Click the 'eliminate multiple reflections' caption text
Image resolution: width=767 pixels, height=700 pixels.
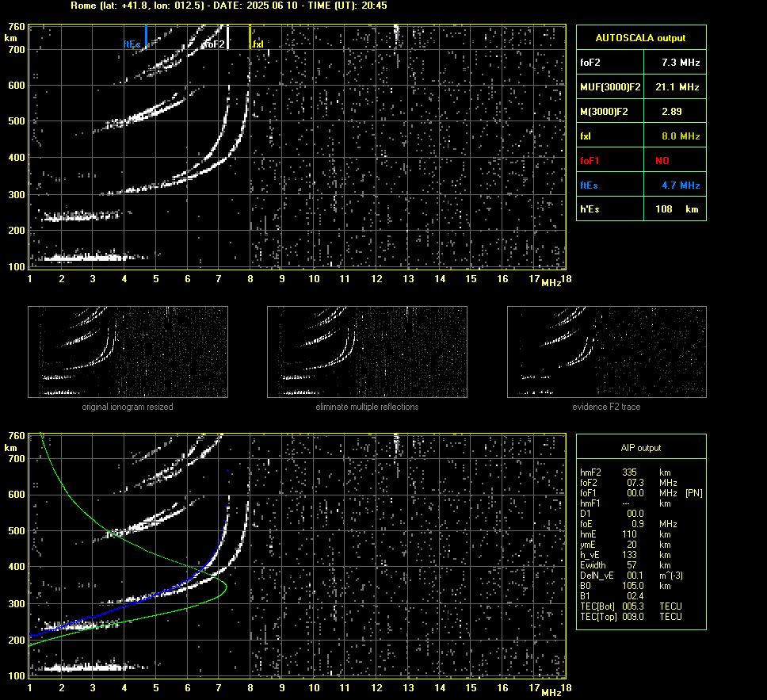(x=367, y=407)
